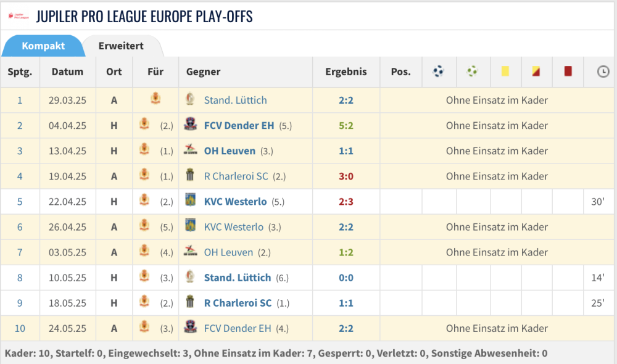The image size is (617, 364).
Task: Open the 0:0 result against Stand. Lüttich
Action: (346, 278)
